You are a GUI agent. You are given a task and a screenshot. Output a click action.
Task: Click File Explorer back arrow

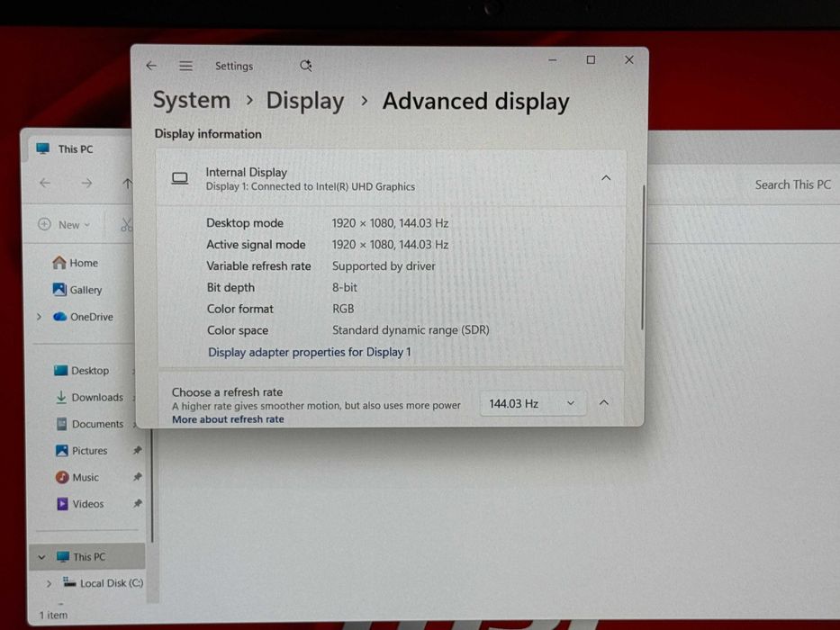pos(45,184)
